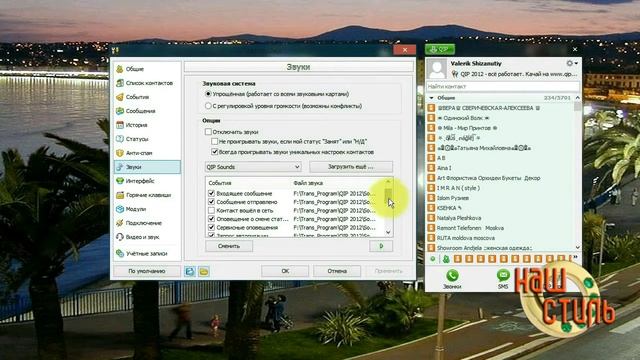Toggle the Отключить звуки checkbox

tap(208, 132)
